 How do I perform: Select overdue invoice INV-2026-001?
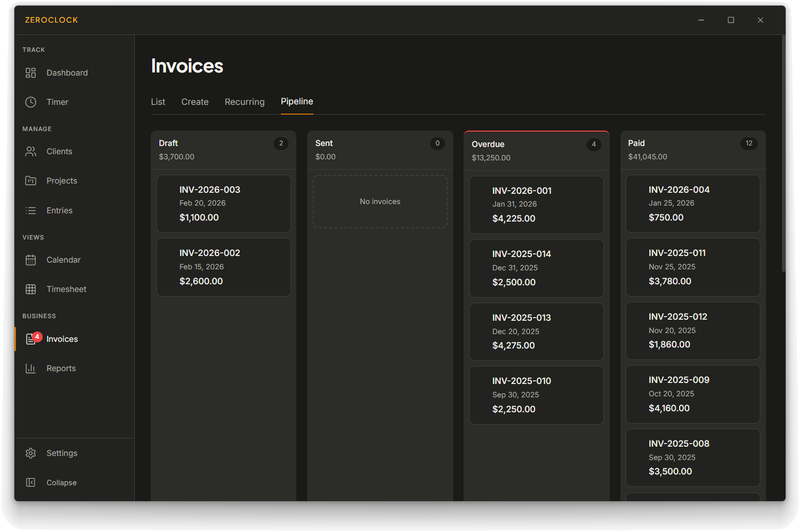(x=536, y=205)
